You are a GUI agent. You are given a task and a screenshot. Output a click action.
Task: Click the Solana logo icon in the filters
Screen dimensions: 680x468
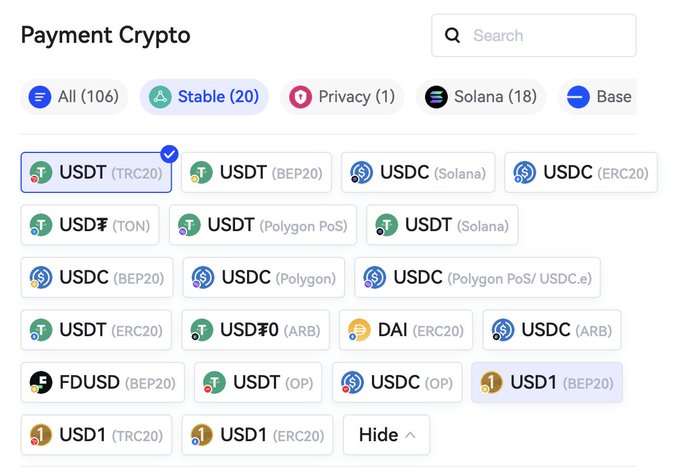[x=436, y=97]
